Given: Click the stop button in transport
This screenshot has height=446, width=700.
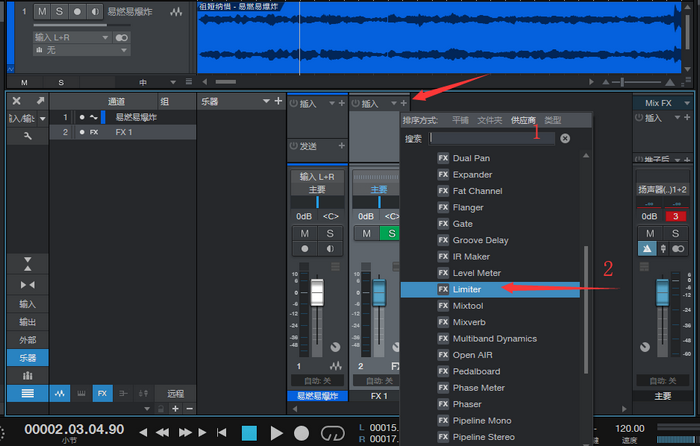Looking at the screenshot, I should pyautogui.click(x=250, y=432).
